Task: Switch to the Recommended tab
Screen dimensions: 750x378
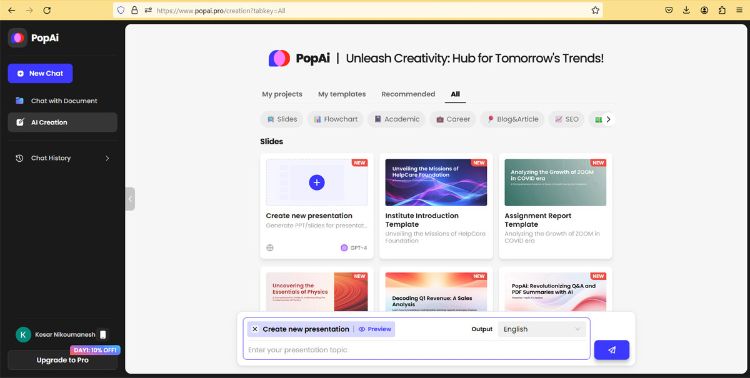Action: [x=408, y=94]
